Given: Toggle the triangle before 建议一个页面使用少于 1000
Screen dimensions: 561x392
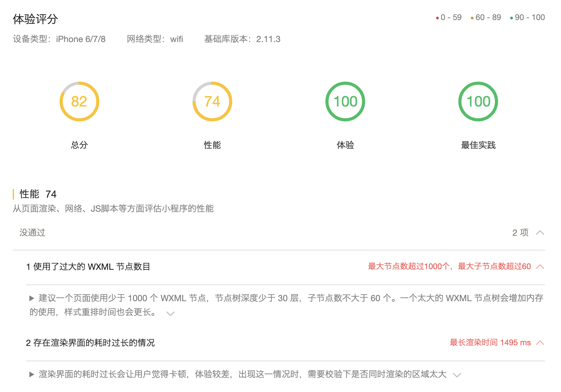Looking at the screenshot, I should 32,298.
